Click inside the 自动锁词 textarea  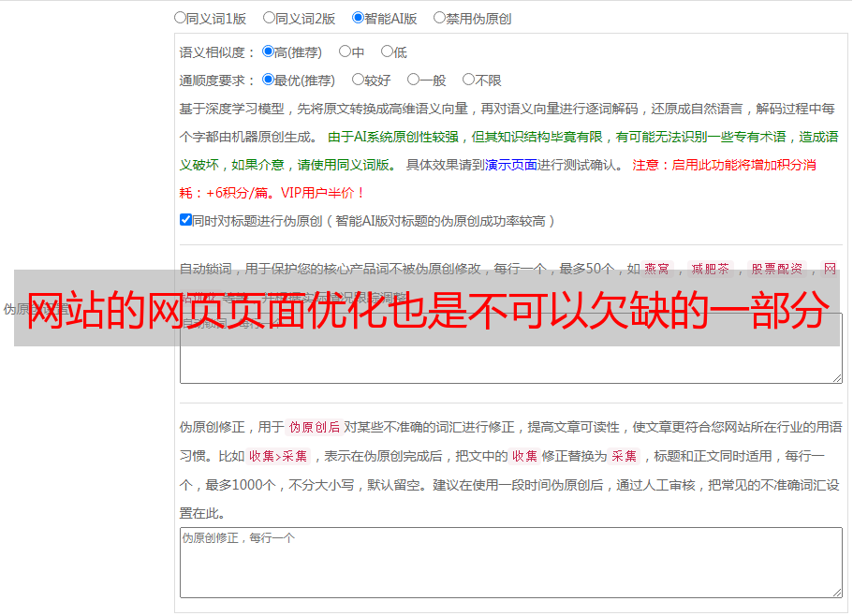point(511,348)
